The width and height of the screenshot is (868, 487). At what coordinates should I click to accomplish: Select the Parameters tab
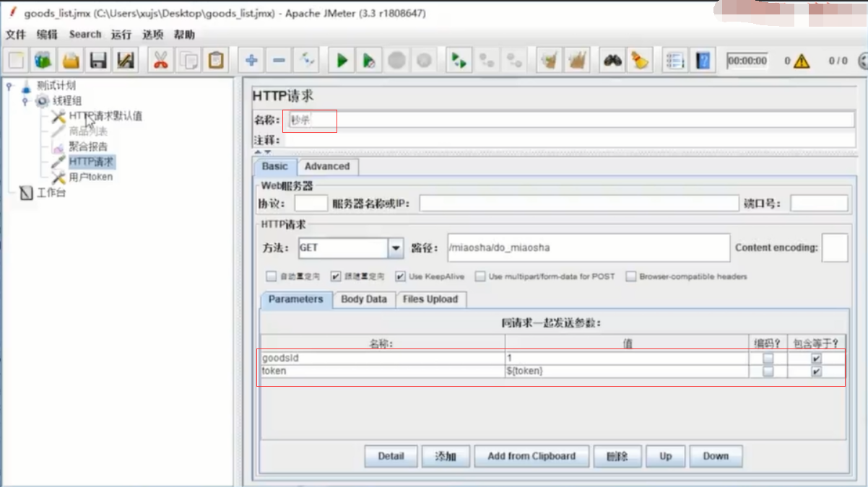point(296,299)
